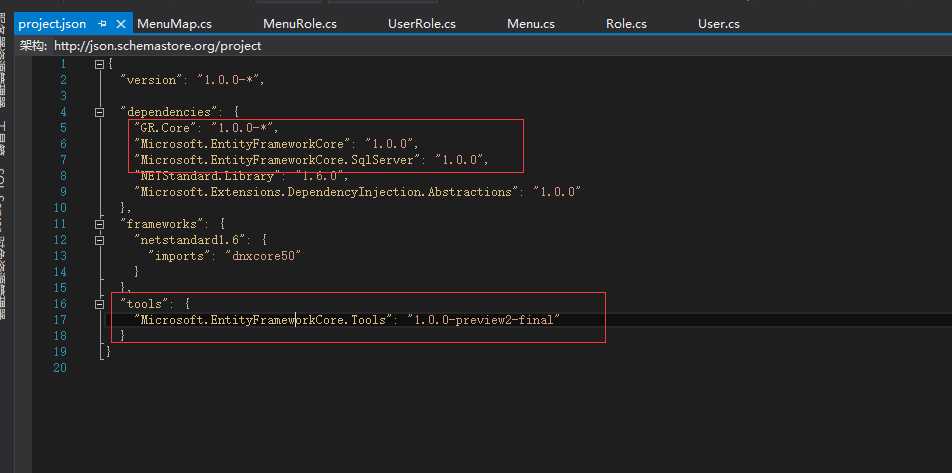952x473 pixels.
Task: Click the "tools" key text
Action: coord(146,304)
